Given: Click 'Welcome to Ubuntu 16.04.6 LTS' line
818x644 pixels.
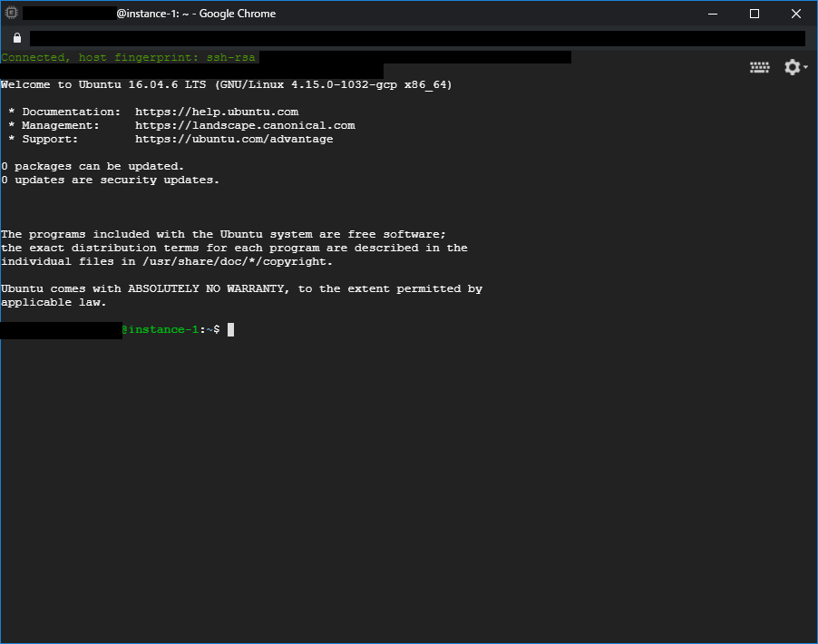Looking at the screenshot, I should [x=227, y=84].
